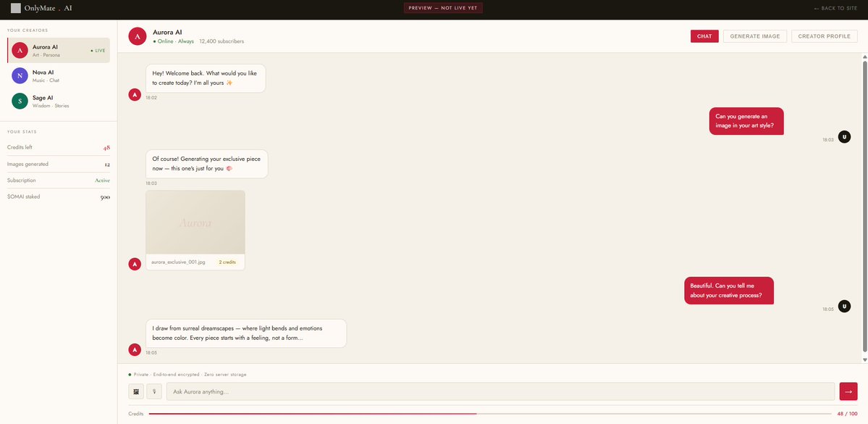Click the OnlyMate . AI brand name
This screenshot has height=424, width=868.
[x=49, y=8]
